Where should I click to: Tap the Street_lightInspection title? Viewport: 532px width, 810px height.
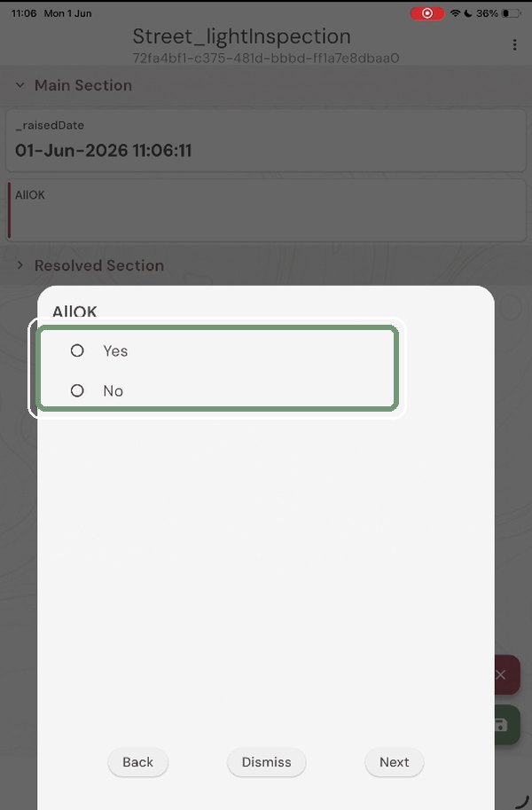click(242, 36)
